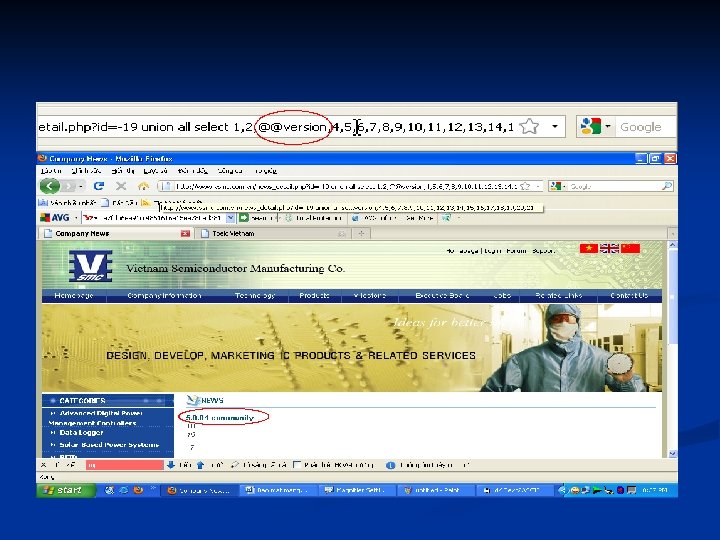Select the China flag language icon
This screenshot has height=540, width=720.
pyautogui.click(x=630, y=248)
